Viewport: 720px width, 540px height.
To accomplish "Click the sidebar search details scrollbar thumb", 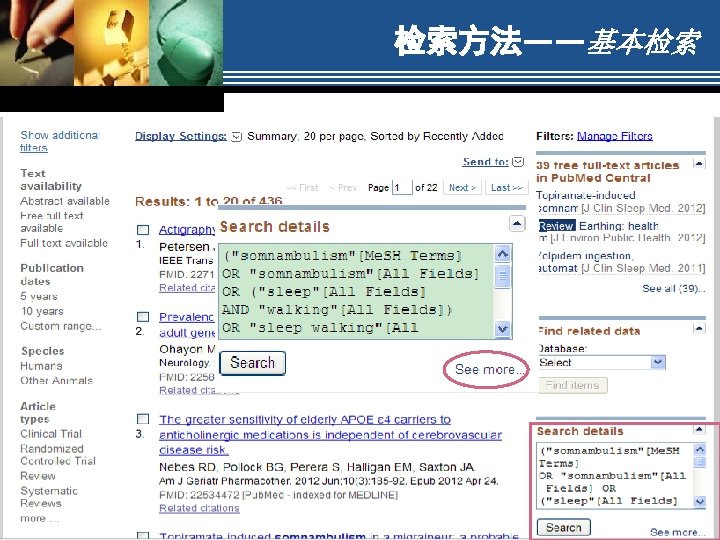I will (699, 462).
